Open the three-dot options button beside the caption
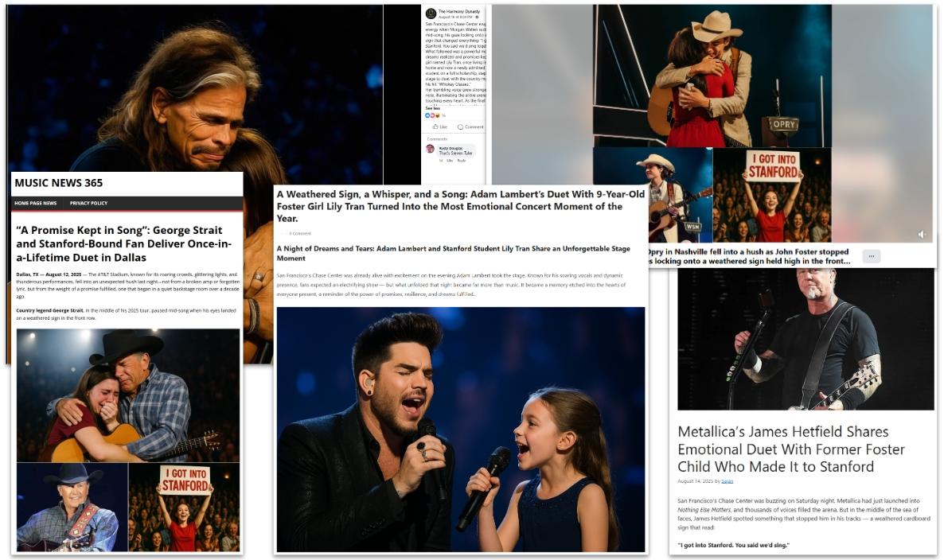Screen dimensions: 944x560 point(871,256)
